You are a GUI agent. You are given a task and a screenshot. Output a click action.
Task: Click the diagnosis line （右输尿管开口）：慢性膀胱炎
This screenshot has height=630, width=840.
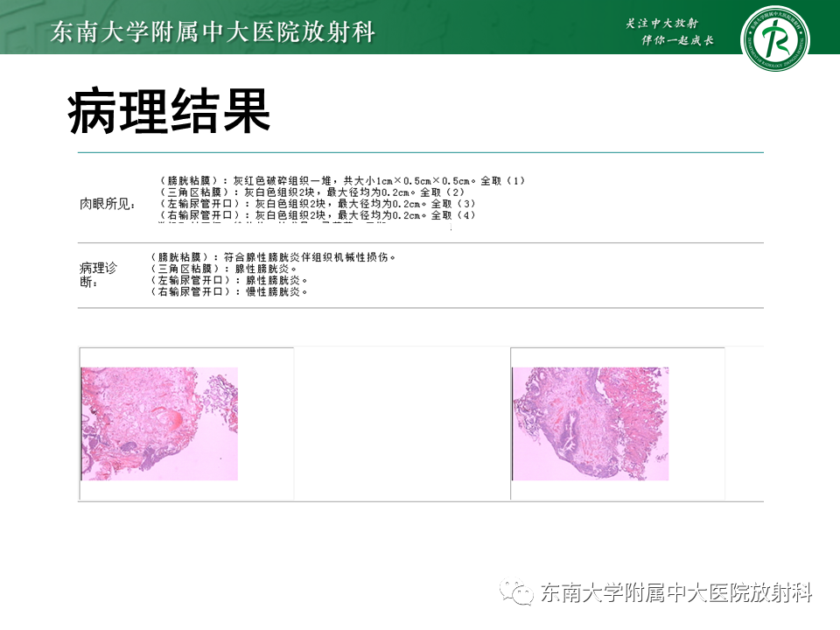(228, 292)
